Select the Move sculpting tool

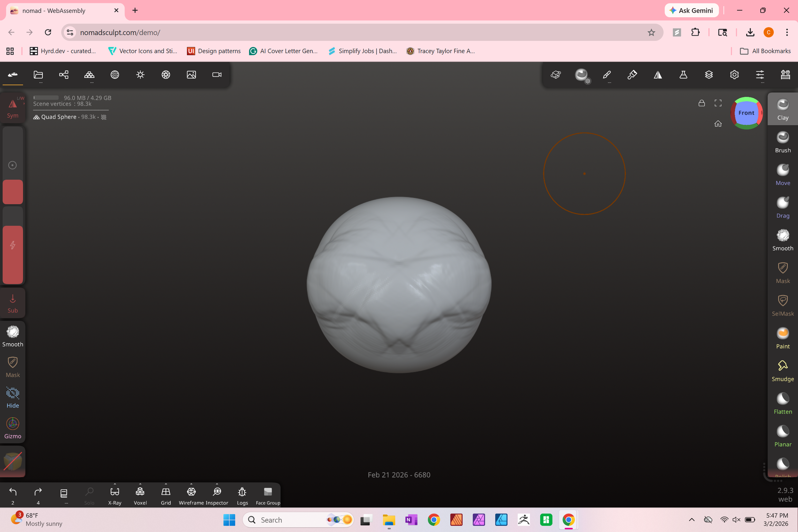[x=782, y=174]
